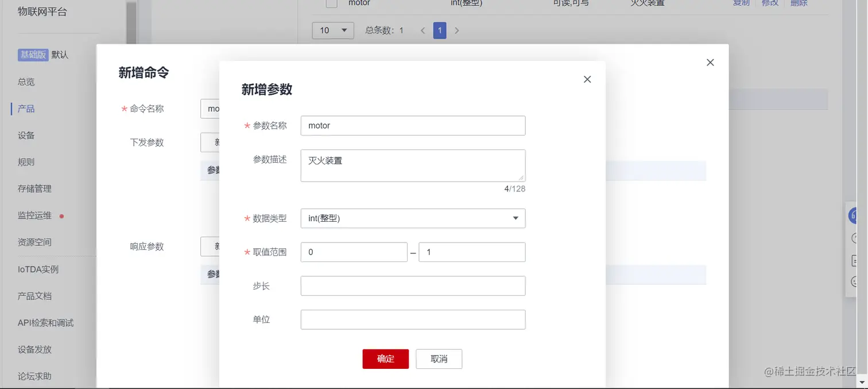Click the maximum value field of 取值范围
The height and width of the screenshot is (389, 868).
(472, 252)
